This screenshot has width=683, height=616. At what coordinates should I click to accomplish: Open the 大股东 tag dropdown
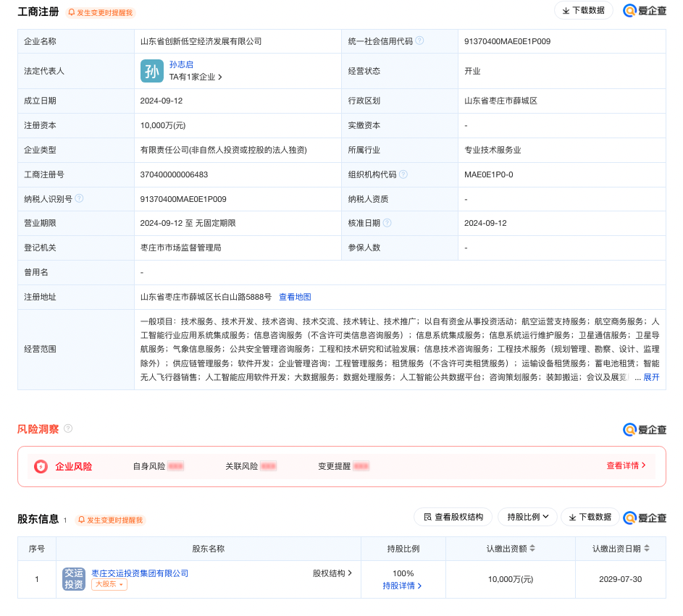tap(109, 585)
